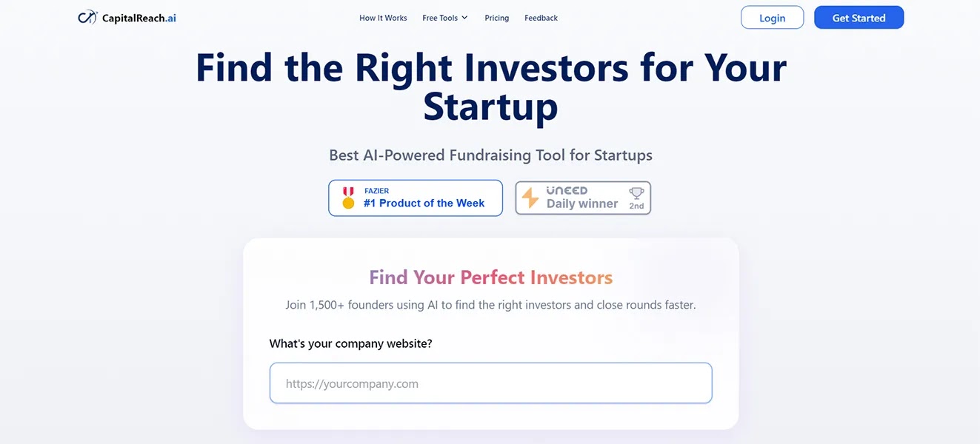Click the "Best AI-Powered Fundraising Tool" subtitle
980x444 pixels.
[490, 155]
